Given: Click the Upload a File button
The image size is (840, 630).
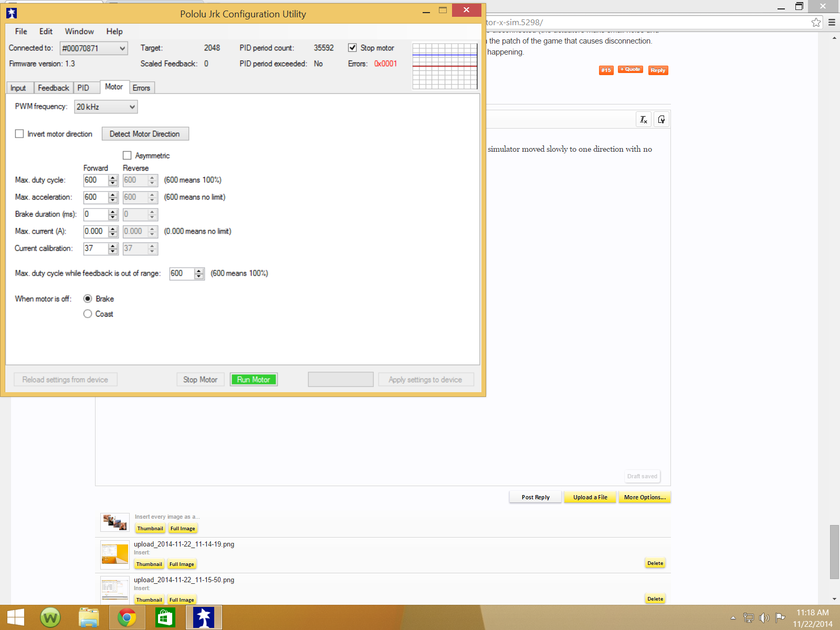Looking at the screenshot, I should [590, 497].
